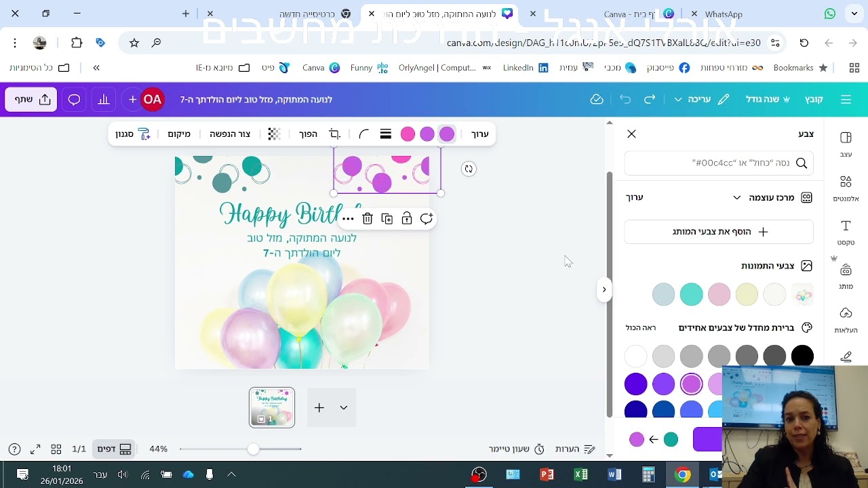Select the light blue photo color swatch
The width and height of the screenshot is (868, 488).
point(663,294)
